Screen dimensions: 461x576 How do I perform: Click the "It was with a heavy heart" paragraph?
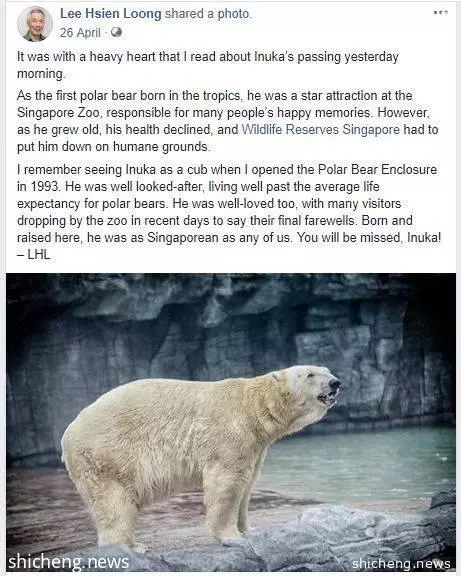click(208, 65)
